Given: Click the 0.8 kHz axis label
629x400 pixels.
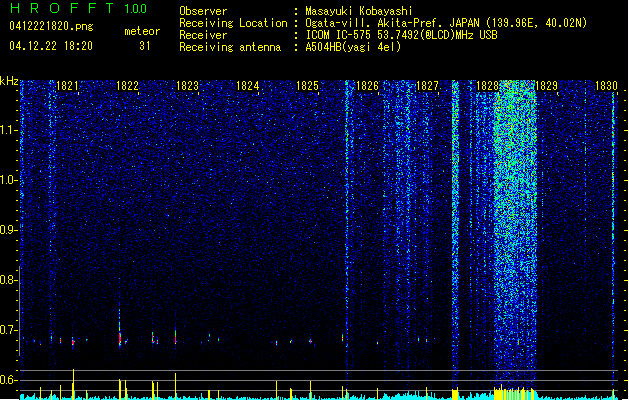Looking at the screenshot, I should (x=9, y=280).
